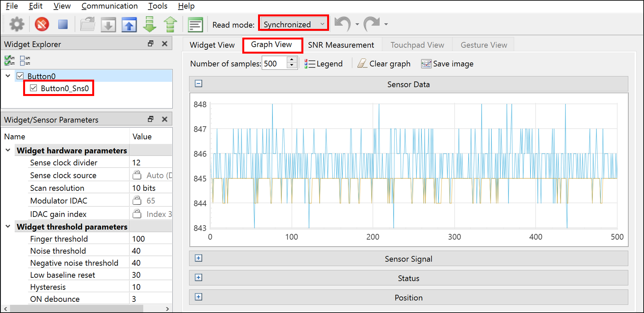Screen dimensions: 644x313
Task: Click the blue stop square icon
Action: [x=63, y=24]
